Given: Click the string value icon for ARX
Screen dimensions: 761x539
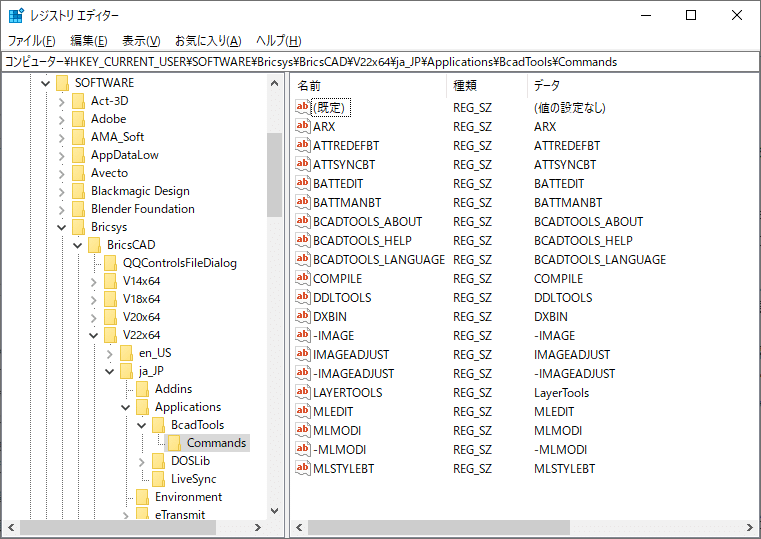Looking at the screenshot, I should (x=302, y=126).
